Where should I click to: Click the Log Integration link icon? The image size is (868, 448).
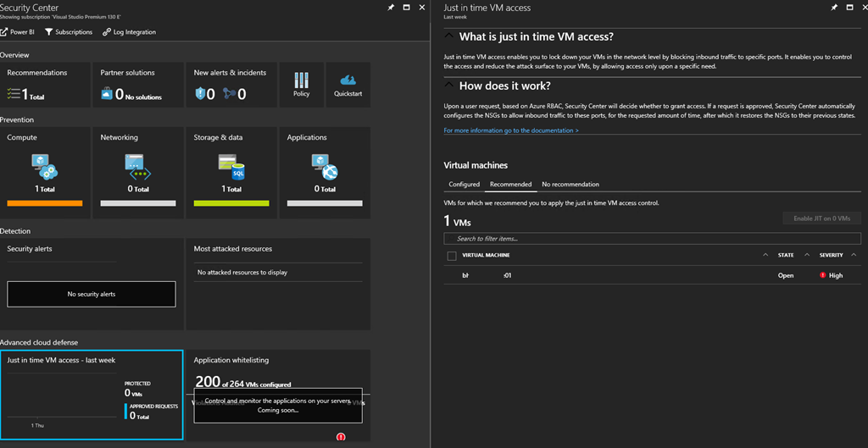107,32
